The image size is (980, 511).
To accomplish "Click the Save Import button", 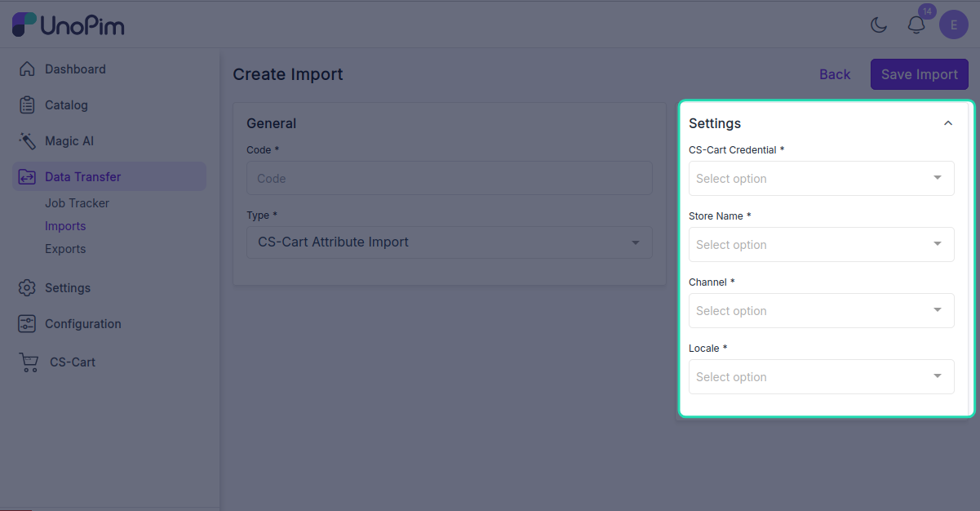I will [920, 74].
